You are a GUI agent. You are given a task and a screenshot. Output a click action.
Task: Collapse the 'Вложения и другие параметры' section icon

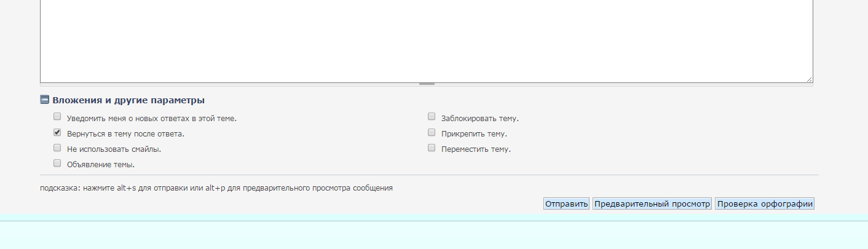pos(44,100)
